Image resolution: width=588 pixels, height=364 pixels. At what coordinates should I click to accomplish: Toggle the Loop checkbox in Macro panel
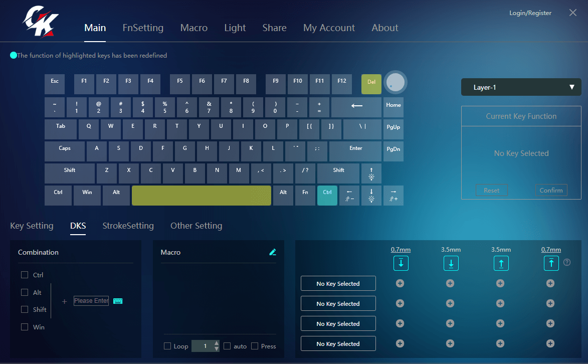(x=167, y=346)
